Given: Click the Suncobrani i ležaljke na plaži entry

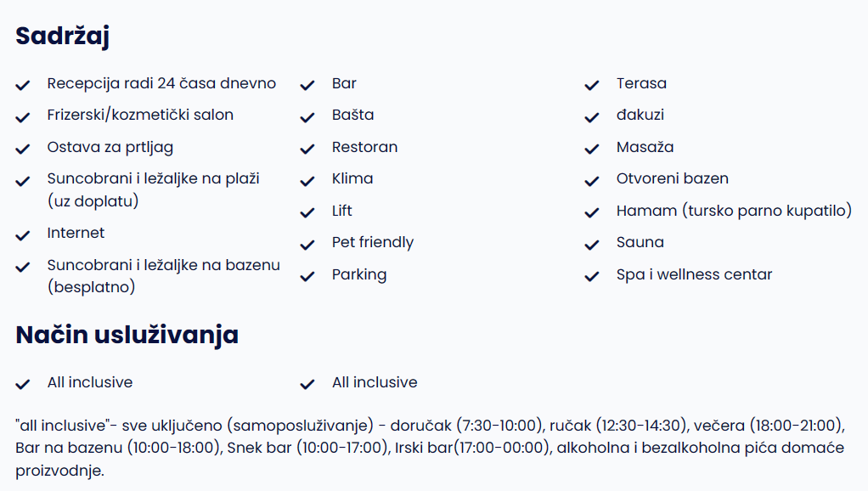Looking at the screenshot, I should pos(154,190).
